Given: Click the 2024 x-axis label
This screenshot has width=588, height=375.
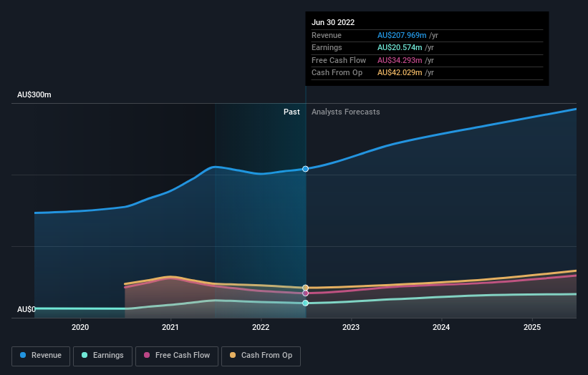Looking at the screenshot, I should (x=441, y=327).
